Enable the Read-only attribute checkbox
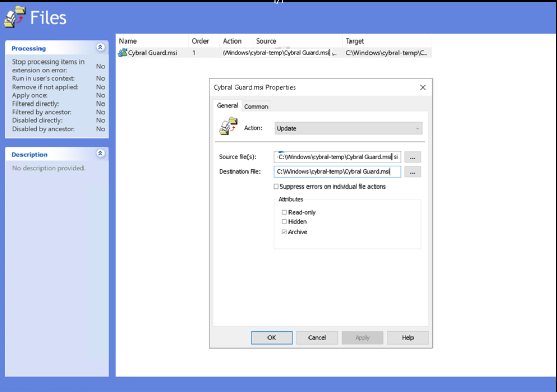The width and height of the screenshot is (557, 392). [284, 212]
